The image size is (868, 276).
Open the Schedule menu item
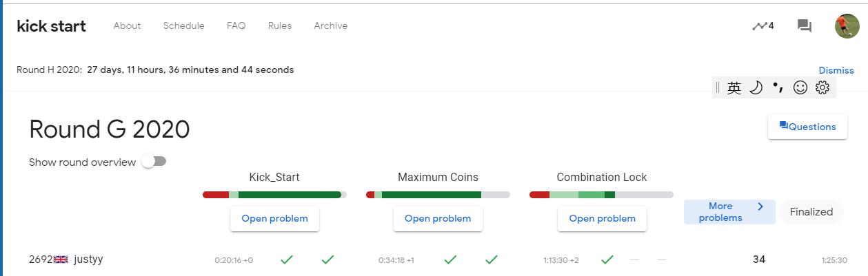coord(183,26)
